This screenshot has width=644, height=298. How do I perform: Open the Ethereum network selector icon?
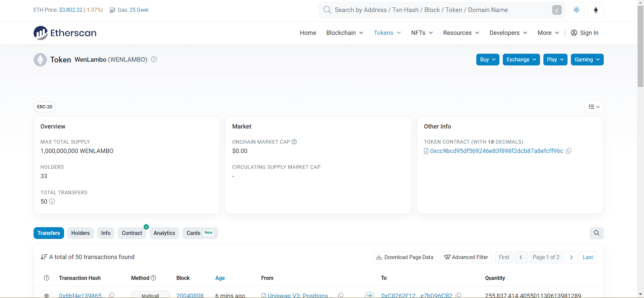point(596,10)
